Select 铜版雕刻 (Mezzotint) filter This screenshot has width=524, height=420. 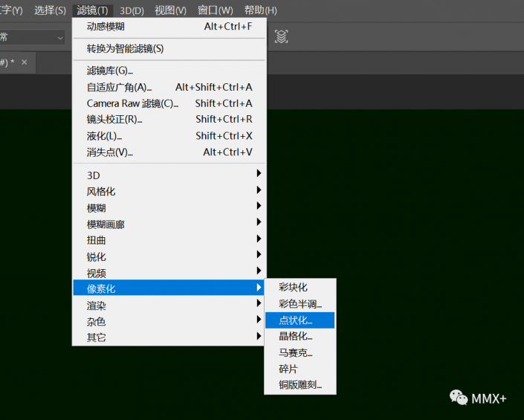tap(300, 386)
